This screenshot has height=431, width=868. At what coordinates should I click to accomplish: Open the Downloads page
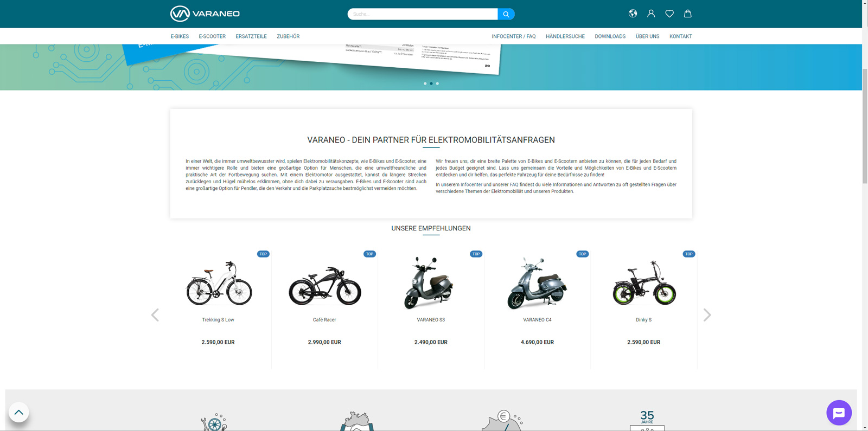(x=610, y=36)
